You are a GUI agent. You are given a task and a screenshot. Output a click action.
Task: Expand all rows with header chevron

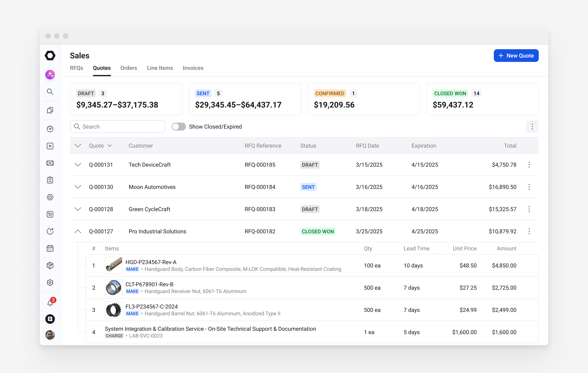pos(78,146)
